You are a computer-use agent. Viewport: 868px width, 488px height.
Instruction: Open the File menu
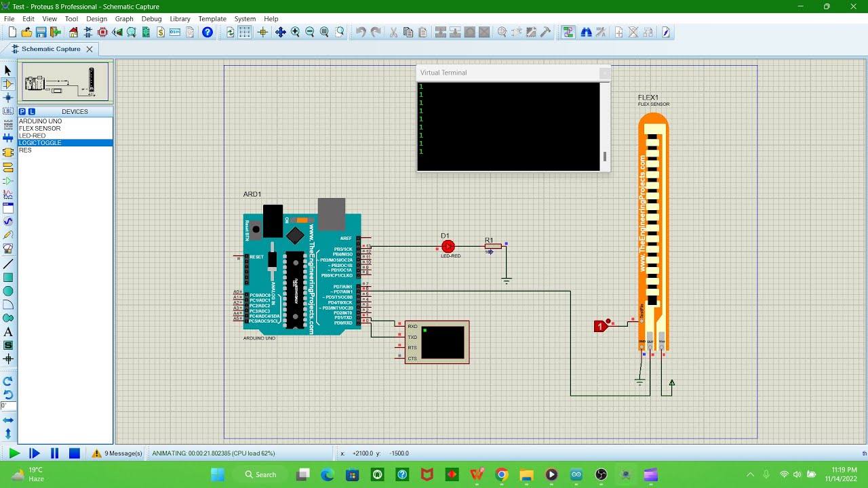9,19
